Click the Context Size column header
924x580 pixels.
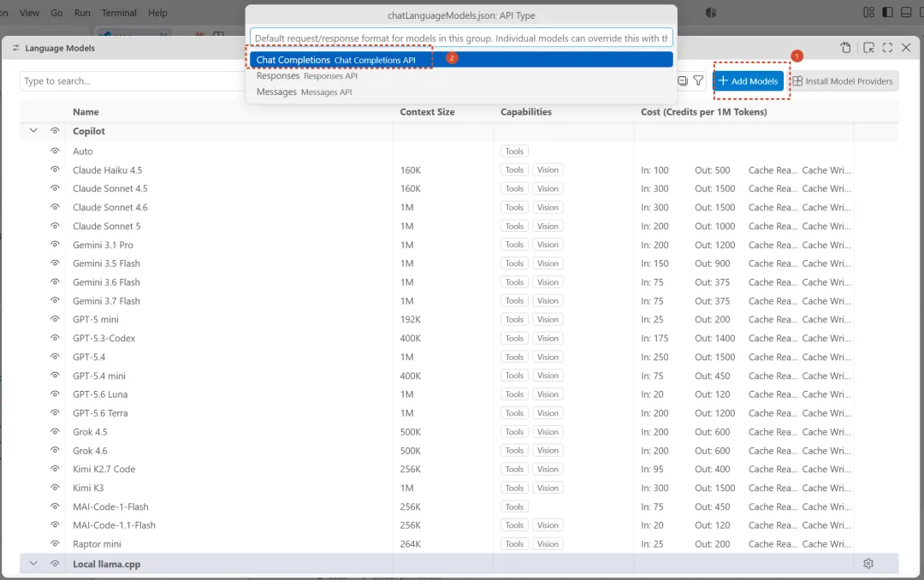[x=427, y=111]
